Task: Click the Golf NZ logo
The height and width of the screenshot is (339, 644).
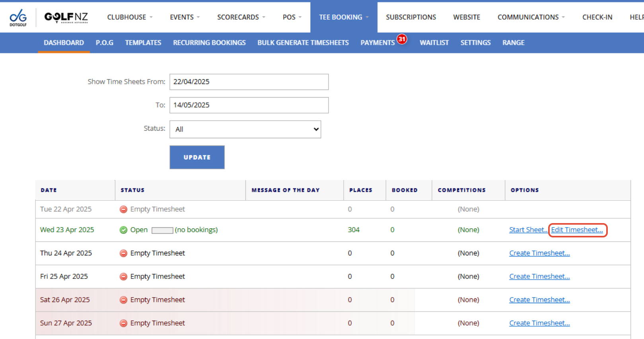Action: click(x=66, y=18)
